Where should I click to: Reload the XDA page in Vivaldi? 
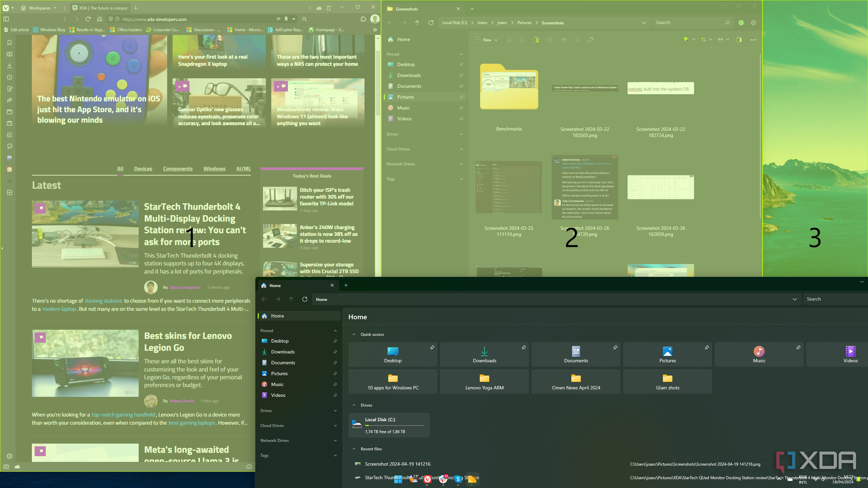88,19
